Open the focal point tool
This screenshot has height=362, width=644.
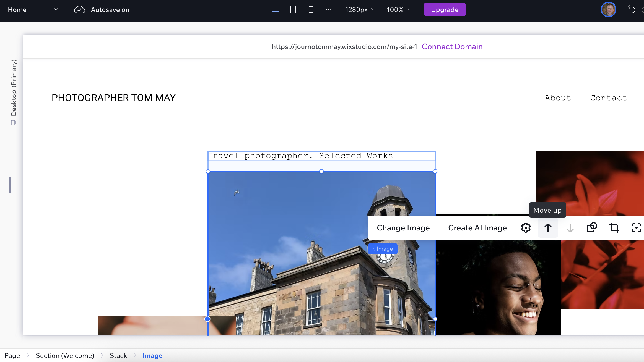(x=636, y=228)
